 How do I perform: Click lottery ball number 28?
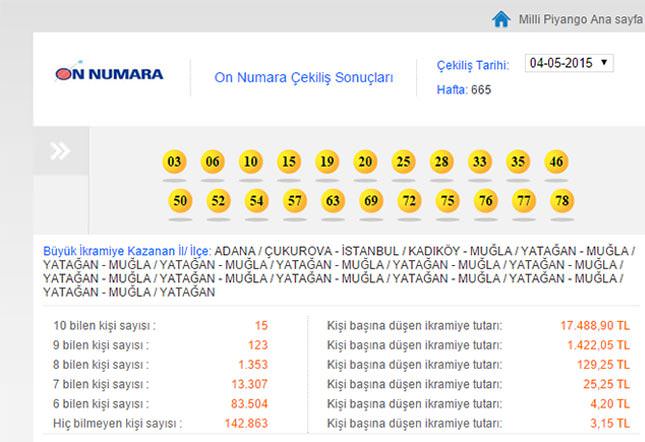(x=442, y=162)
